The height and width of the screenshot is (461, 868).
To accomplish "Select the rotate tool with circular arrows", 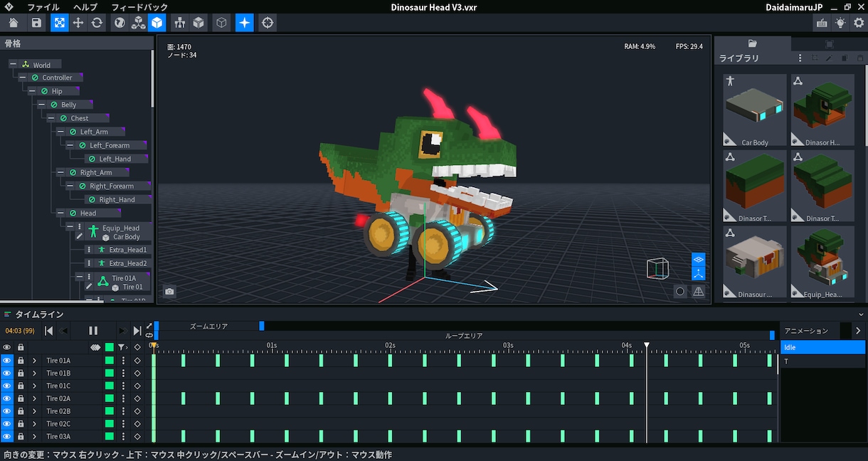I will pyautogui.click(x=97, y=23).
